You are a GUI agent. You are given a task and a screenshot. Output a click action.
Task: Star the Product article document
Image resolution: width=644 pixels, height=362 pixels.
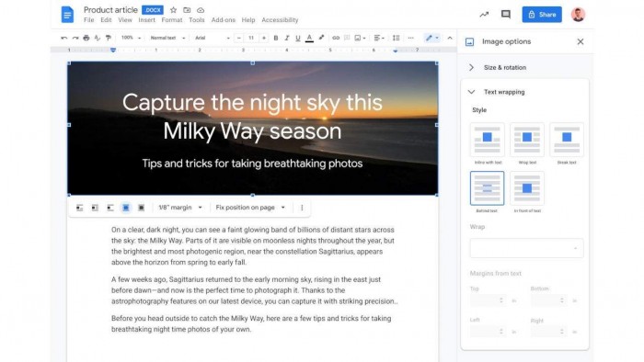[x=173, y=10]
